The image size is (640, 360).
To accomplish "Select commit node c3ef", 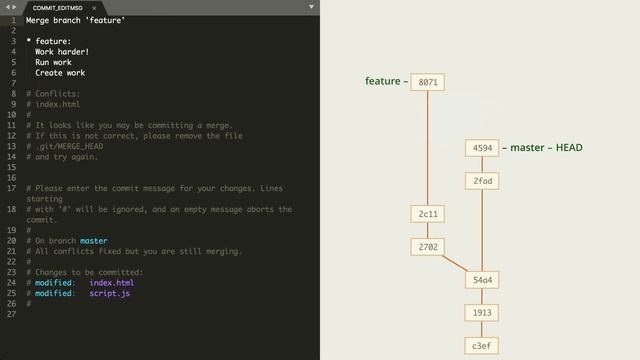I will pos(482,346).
